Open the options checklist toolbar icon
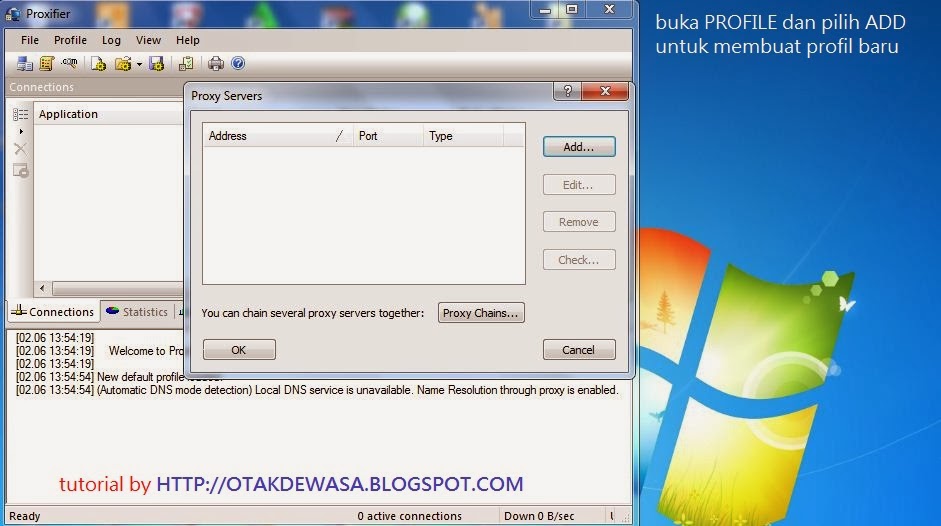Viewport: 941px width, 526px height. point(187,64)
